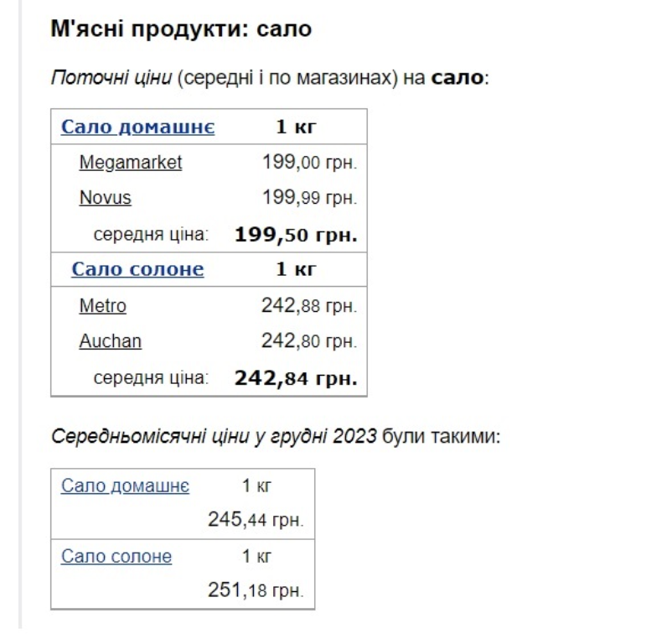Click "Сало домашнє" link in December 2023 table
The width and height of the screenshot is (672, 644).
coord(125,486)
